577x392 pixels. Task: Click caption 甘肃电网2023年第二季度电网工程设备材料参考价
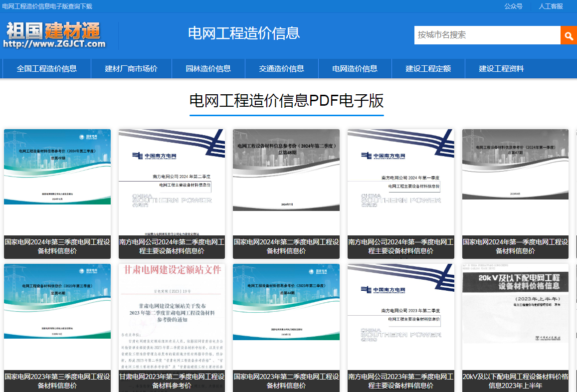(x=172, y=381)
